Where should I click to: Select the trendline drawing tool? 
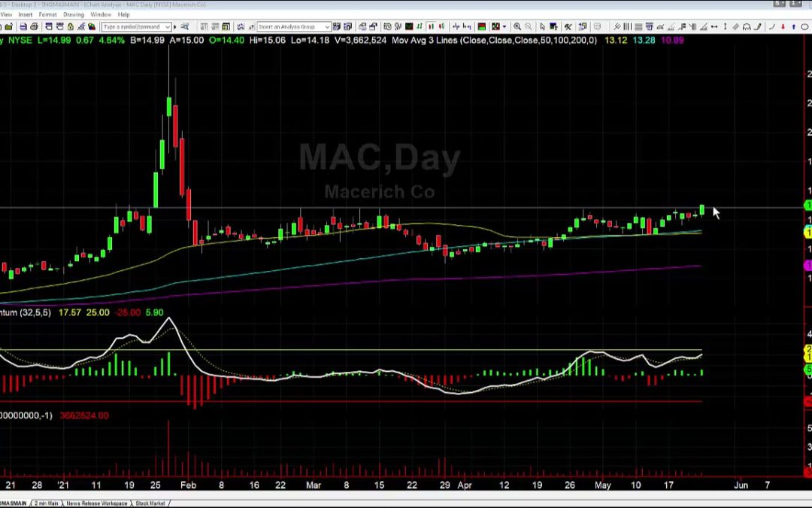point(617,26)
